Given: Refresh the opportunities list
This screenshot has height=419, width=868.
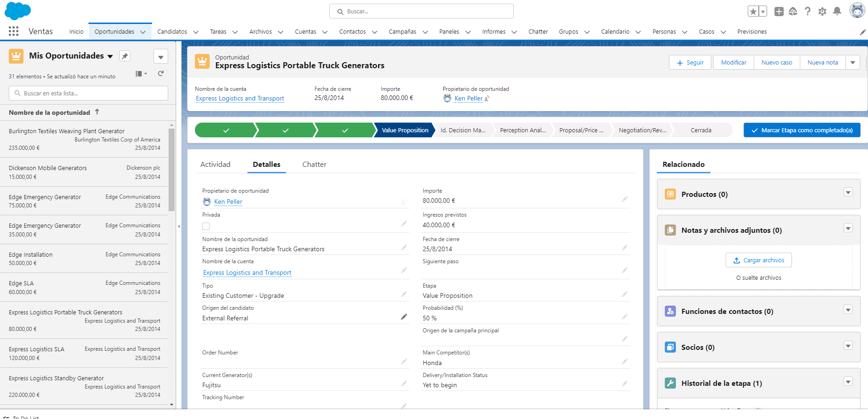Looking at the screenshot, I should [x=161, y=74].
